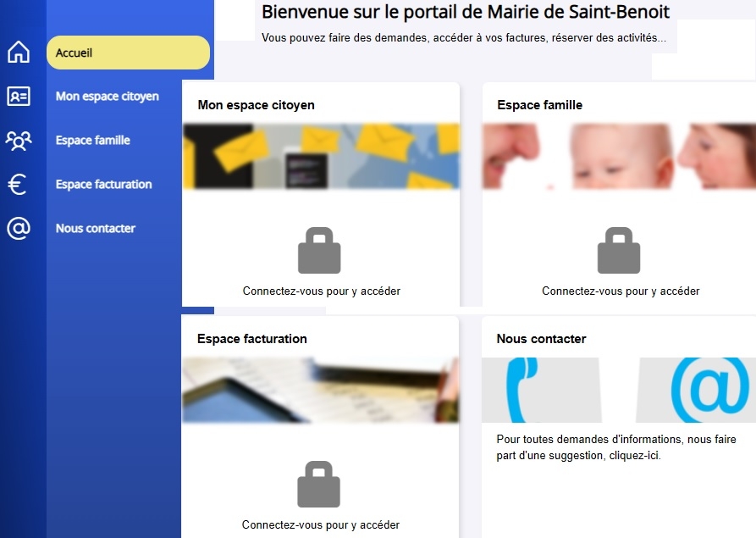Click Espace famille card heading

pyautogui.click(x=539, y=105)
